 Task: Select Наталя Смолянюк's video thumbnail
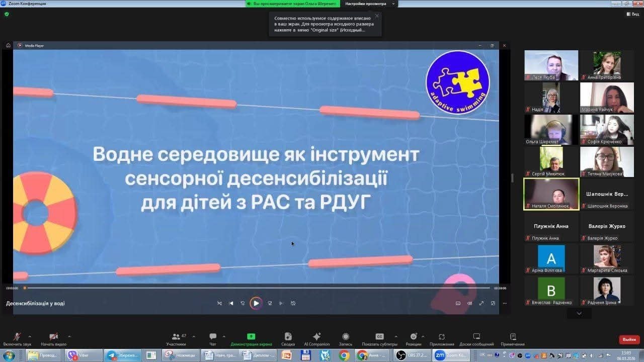[x=551, y=194]
